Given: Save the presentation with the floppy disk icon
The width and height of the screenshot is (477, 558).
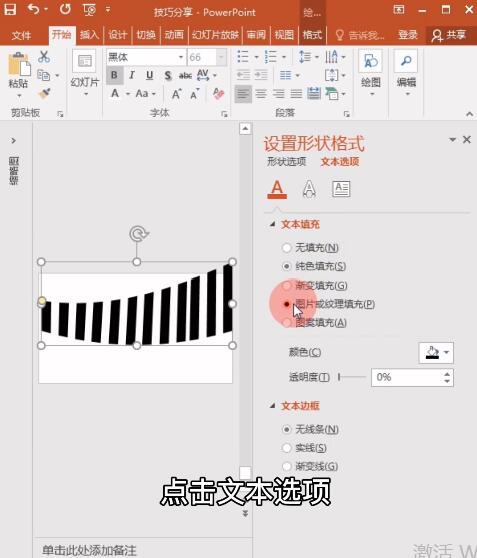Looking at the screenshot, I should (x=10, y=10).
